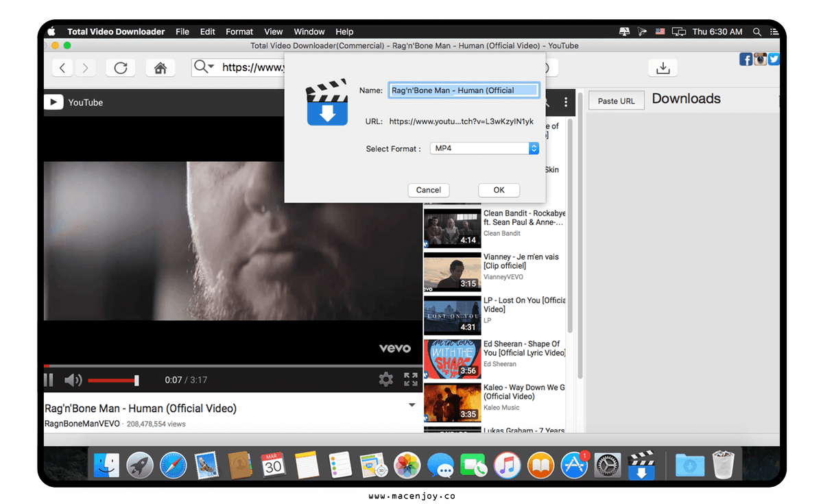Viewport: 823px width, 504px height.
Task: Expand the video description arrow
Action: click(412, 405)
